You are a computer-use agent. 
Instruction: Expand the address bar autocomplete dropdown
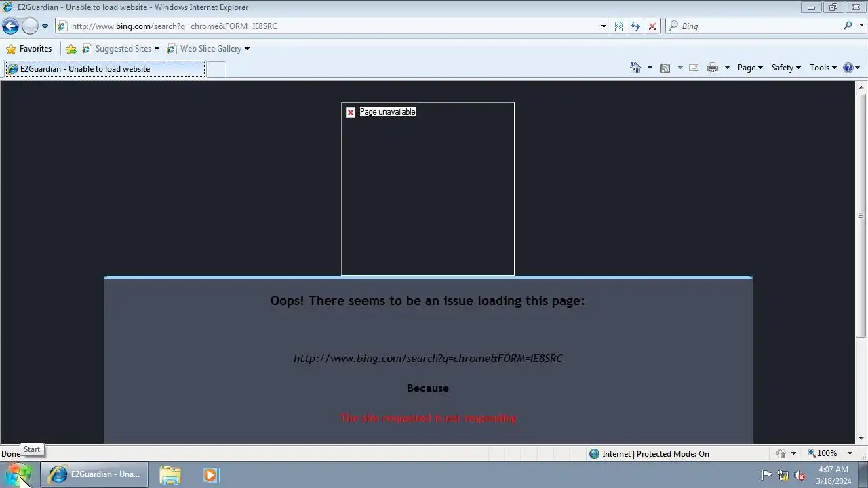tap(604, 26)
